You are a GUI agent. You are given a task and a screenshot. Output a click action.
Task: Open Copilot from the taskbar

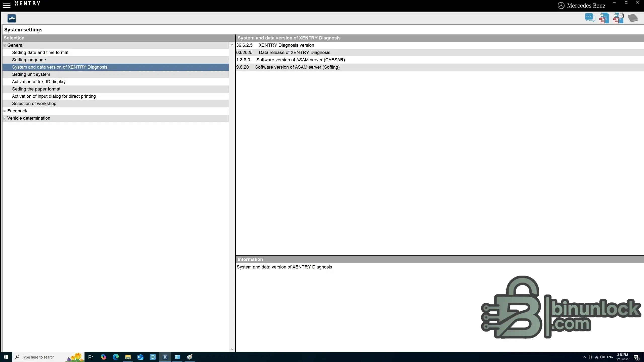(103, 357)
